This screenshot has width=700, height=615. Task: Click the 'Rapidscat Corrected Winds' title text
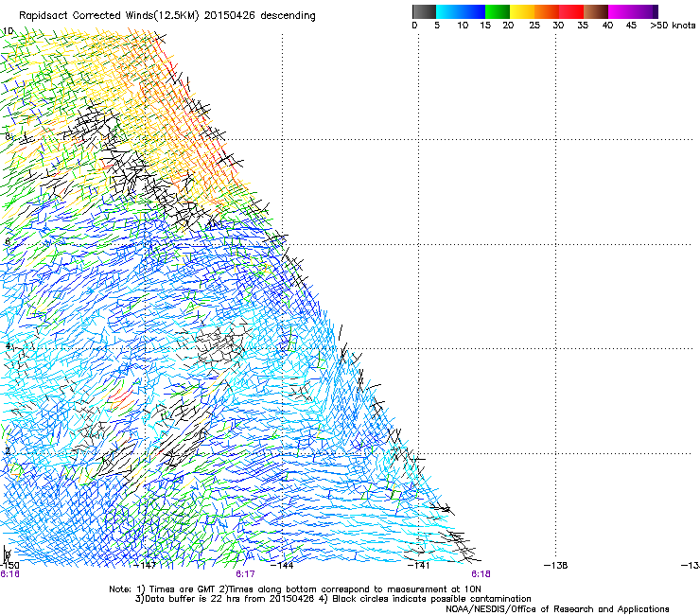tap(86, 16)
